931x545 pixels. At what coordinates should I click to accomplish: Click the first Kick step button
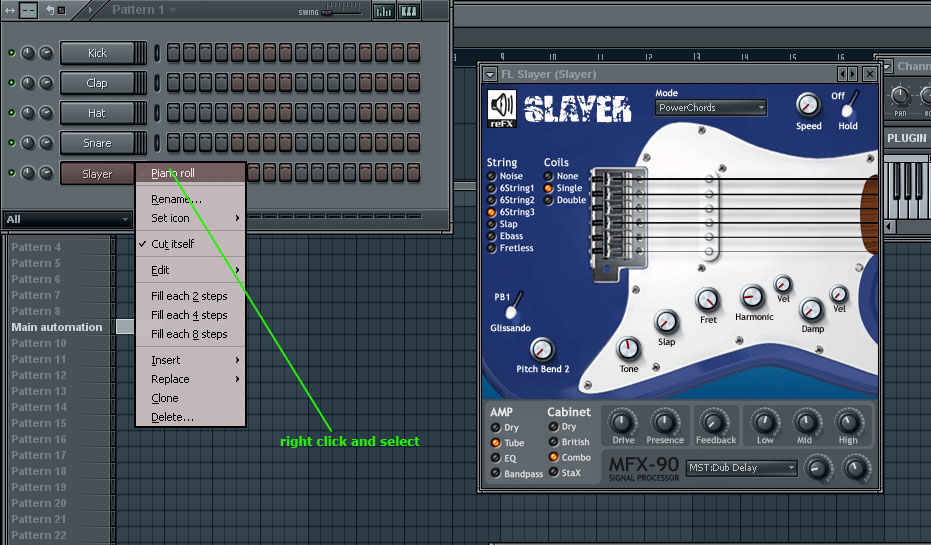click(x=173, y=52)
